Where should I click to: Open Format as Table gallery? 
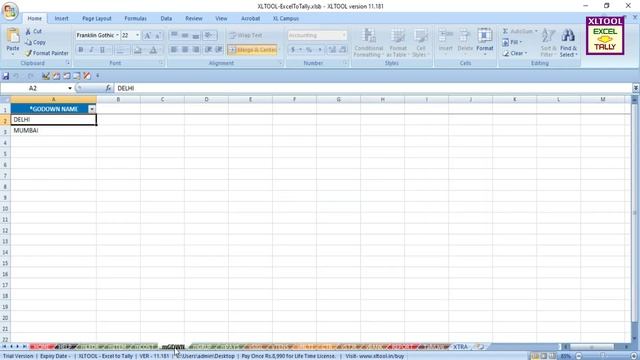(398, 43)
